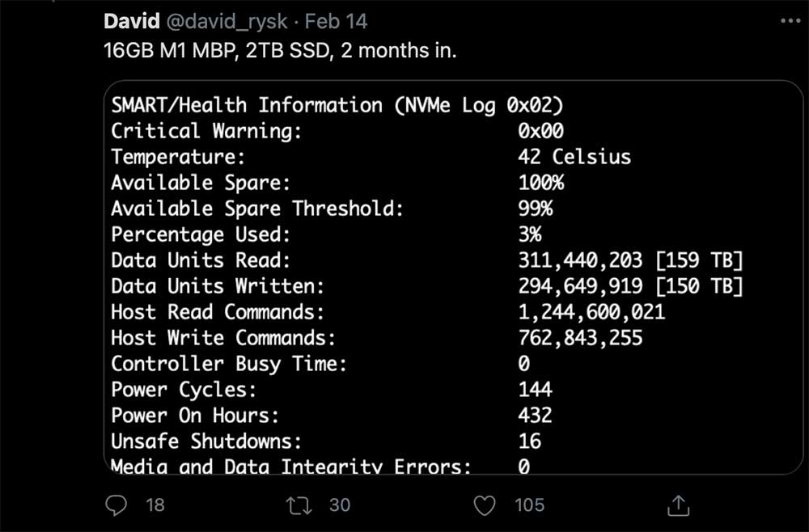Click the Host Read Commands label
The width and height of the screenshot is (809, 532).
[211, 312]
